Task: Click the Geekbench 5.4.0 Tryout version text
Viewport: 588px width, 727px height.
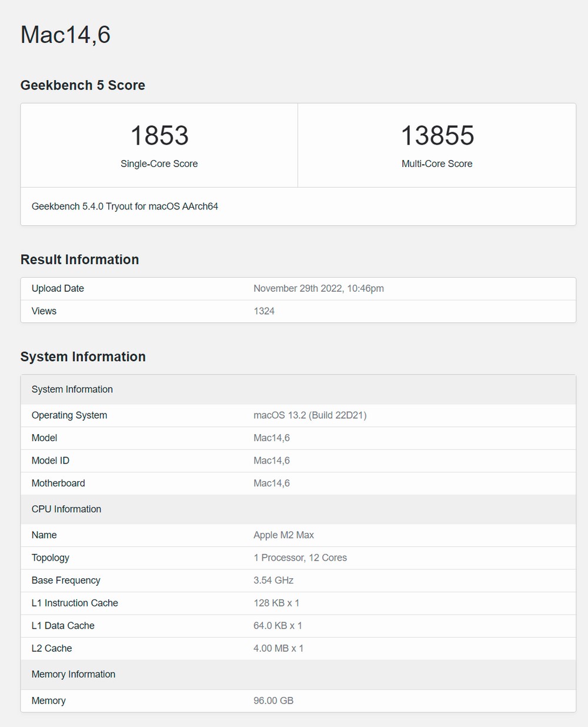Action: (x=125, y=206)
